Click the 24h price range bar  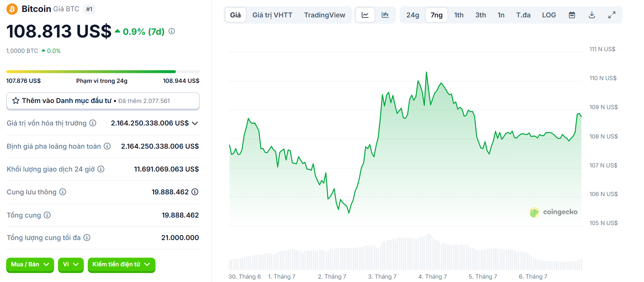click(x=103, y=72)
